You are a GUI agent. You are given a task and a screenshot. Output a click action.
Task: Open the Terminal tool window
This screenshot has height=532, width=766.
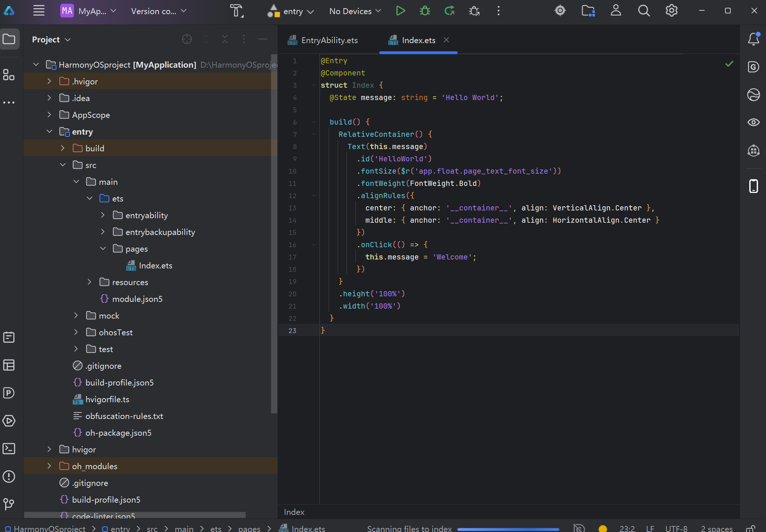pos(9,449)
